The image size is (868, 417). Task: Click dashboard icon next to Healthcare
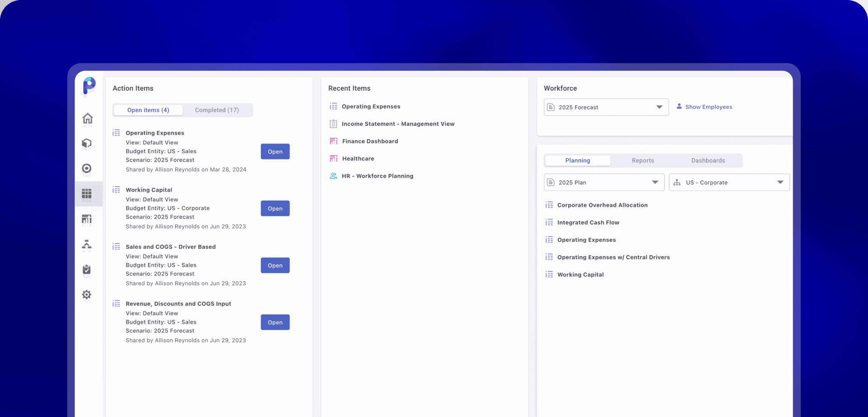pyautogui.click(x=334, y=159)
